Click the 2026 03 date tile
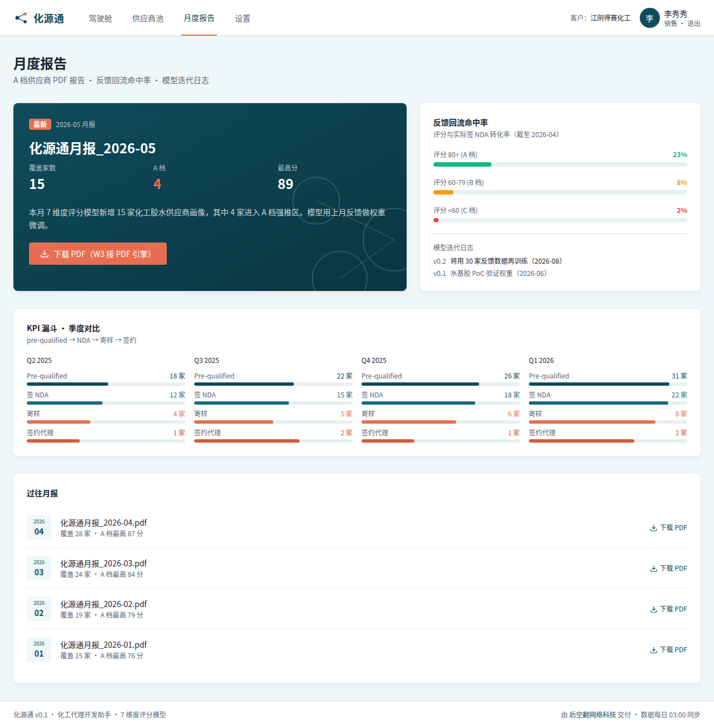This screenshot has width=714, height=728. (39, 568)
